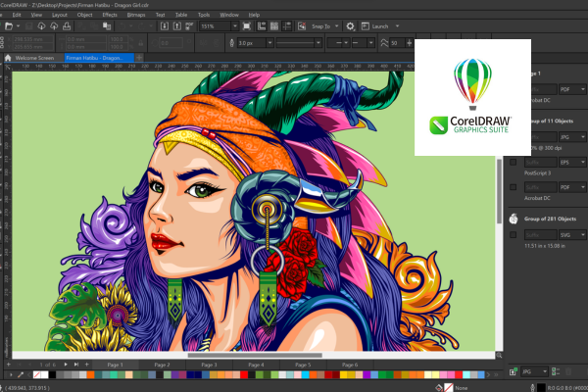Screen dimensions: 588x392
Task: Toggle the Show grid icon
Action: pyautogui.click(x=274, y=26)
